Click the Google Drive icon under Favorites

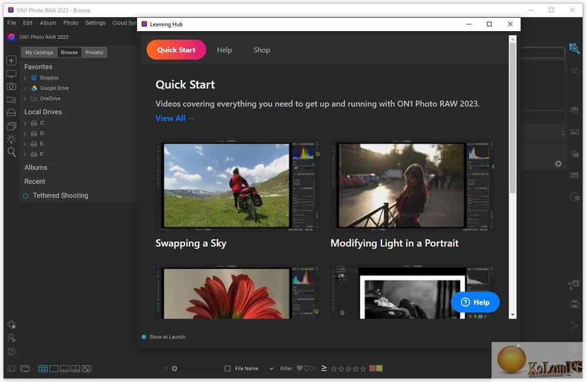pyautogui.click(x=34, y=88)
